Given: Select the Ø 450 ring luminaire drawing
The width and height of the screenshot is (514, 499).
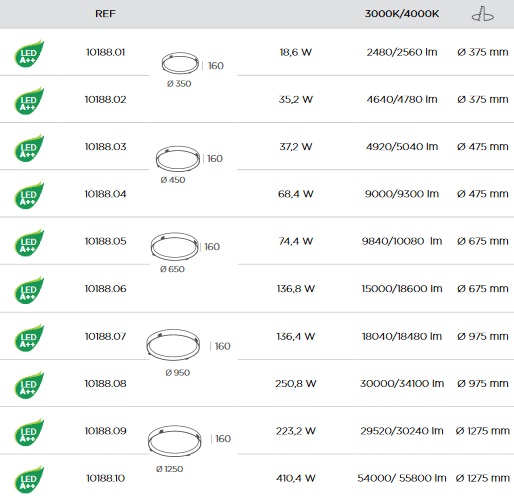Looking at the screenshot, I should pyautogui.click(x=178, y=158).
